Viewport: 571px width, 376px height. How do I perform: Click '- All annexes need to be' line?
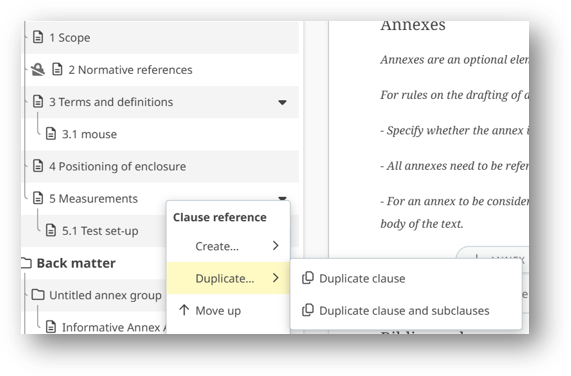click(x=454, y=166)
